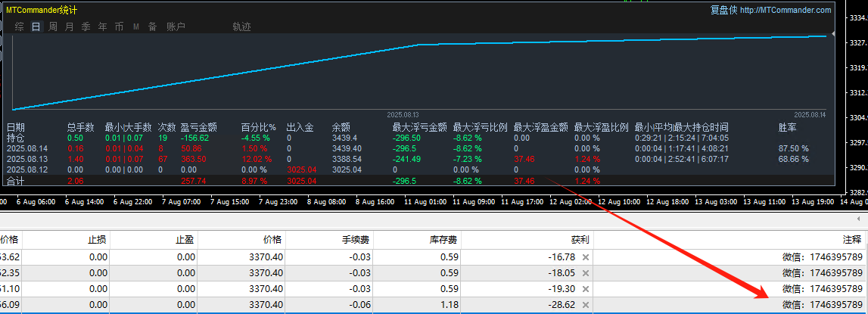868x314 pixels.
Task: Click the 68.66 % win rate value
Action: [x=793, y=159]
